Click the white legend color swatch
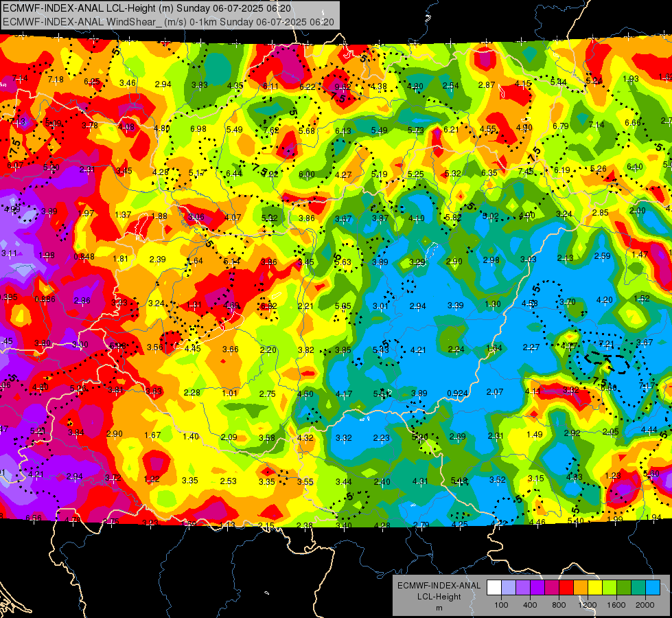This screenshot has height=618, width=672. point(494,588)
